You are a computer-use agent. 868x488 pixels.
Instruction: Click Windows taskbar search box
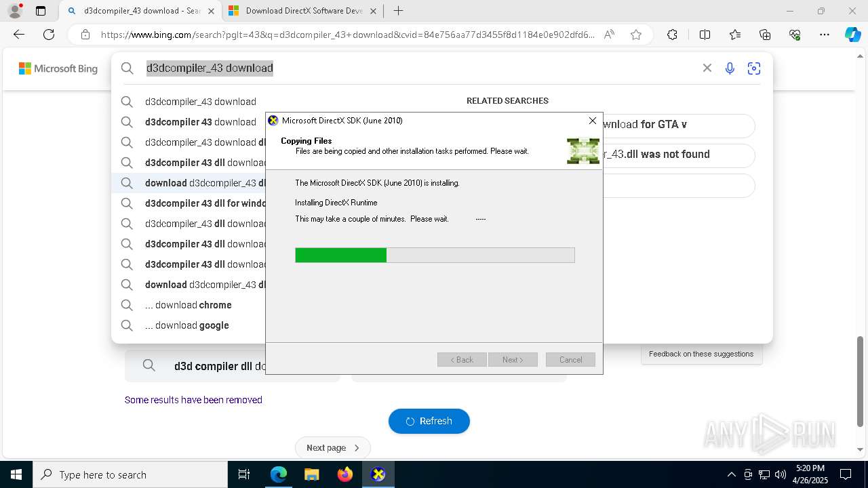[x=130, y=474]
